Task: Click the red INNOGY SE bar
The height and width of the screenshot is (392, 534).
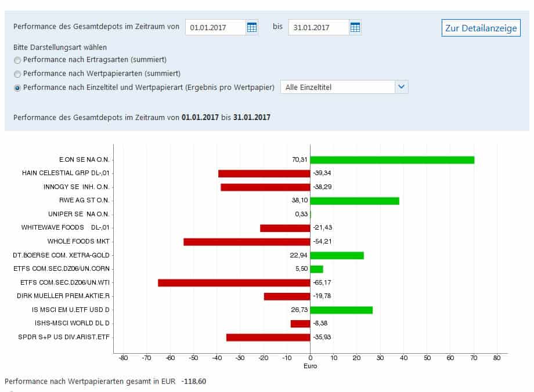Action: coord(265,187)
